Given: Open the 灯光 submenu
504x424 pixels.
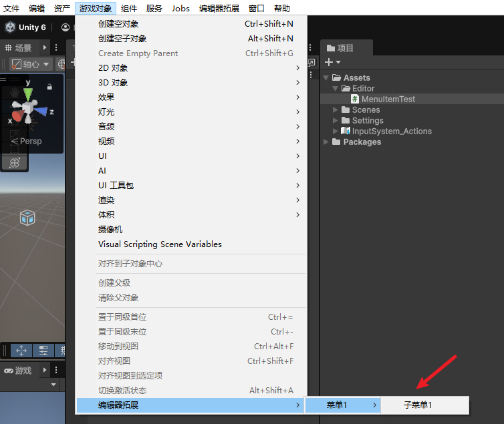Looking at the screenshot, I should [x=192, y=112].
